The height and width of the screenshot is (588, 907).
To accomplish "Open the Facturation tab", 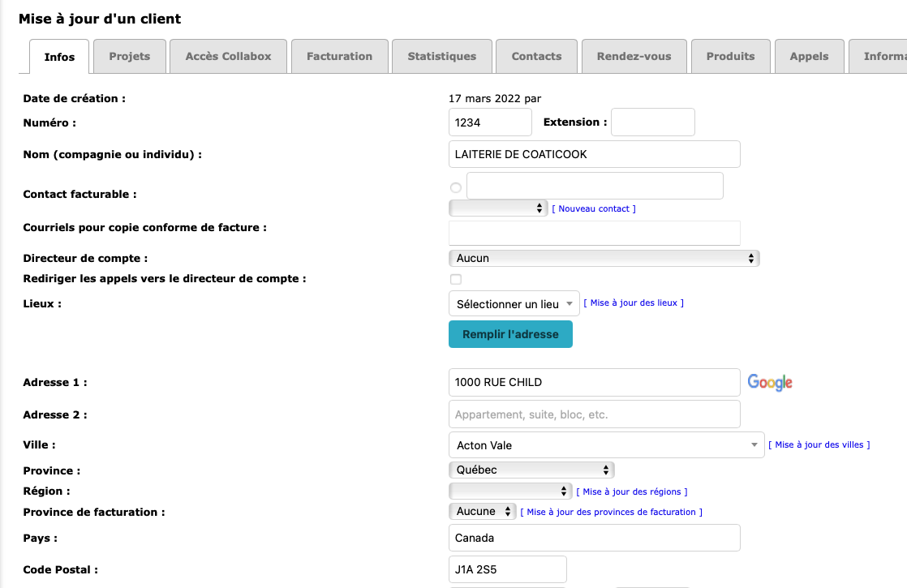I will [339, 57].
